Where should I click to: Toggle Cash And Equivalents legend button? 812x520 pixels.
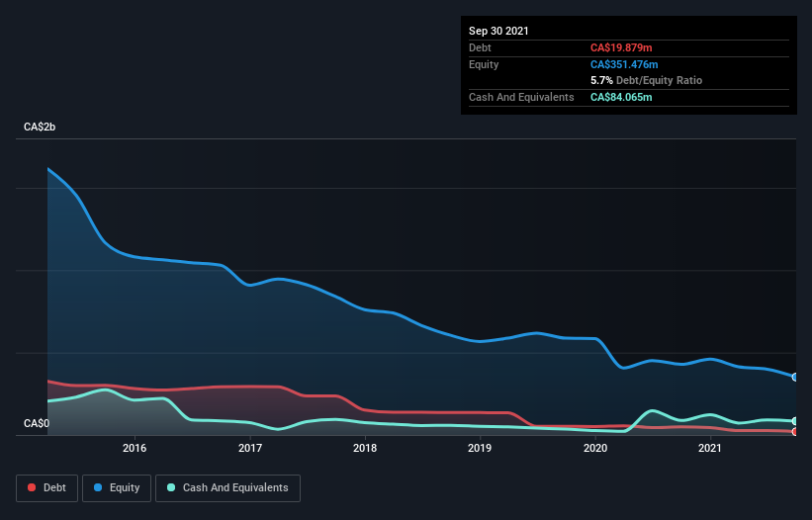(x=227, y=488)
